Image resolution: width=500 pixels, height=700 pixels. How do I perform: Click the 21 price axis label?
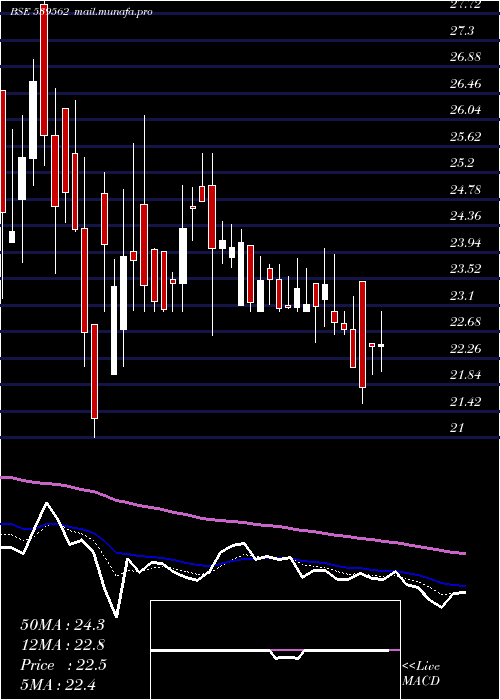coord(457,428)
